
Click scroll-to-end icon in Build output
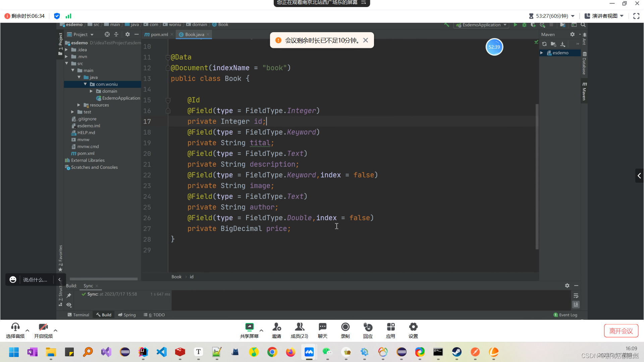[x=576, y=304]
